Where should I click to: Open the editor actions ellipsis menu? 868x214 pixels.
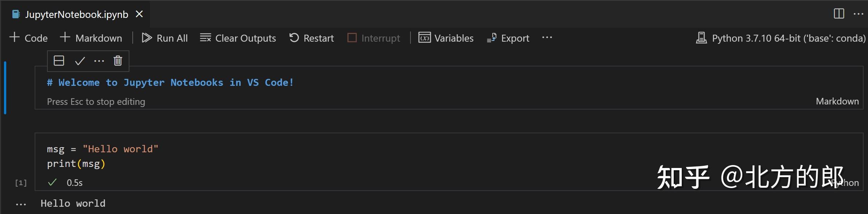click(x=859, y=14)
